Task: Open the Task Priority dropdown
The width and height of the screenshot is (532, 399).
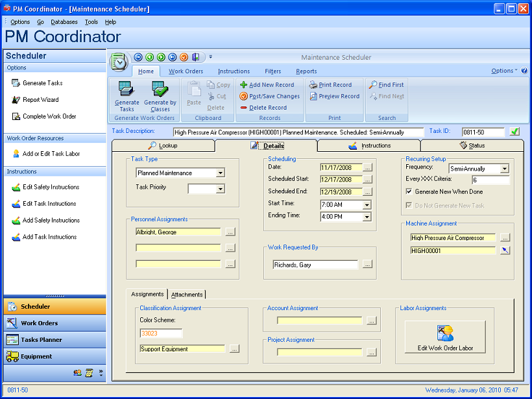Action: tap(220, 189)
